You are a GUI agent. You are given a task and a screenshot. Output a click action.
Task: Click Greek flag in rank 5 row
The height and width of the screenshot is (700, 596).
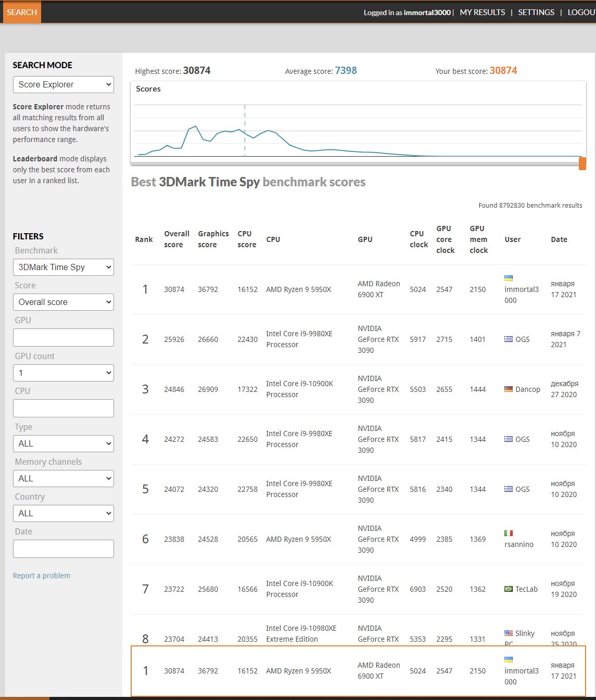509,489
